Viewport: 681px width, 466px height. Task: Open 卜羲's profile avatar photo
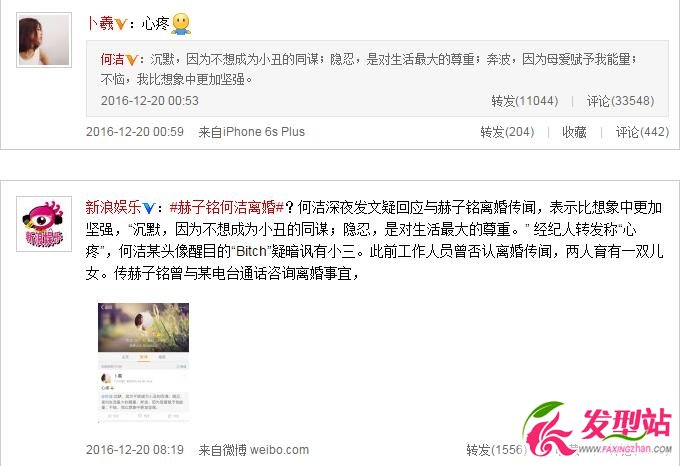[44, 40]
